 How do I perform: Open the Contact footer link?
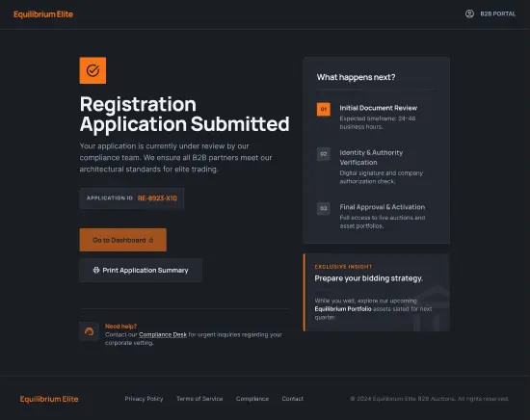tap(293, 399)
